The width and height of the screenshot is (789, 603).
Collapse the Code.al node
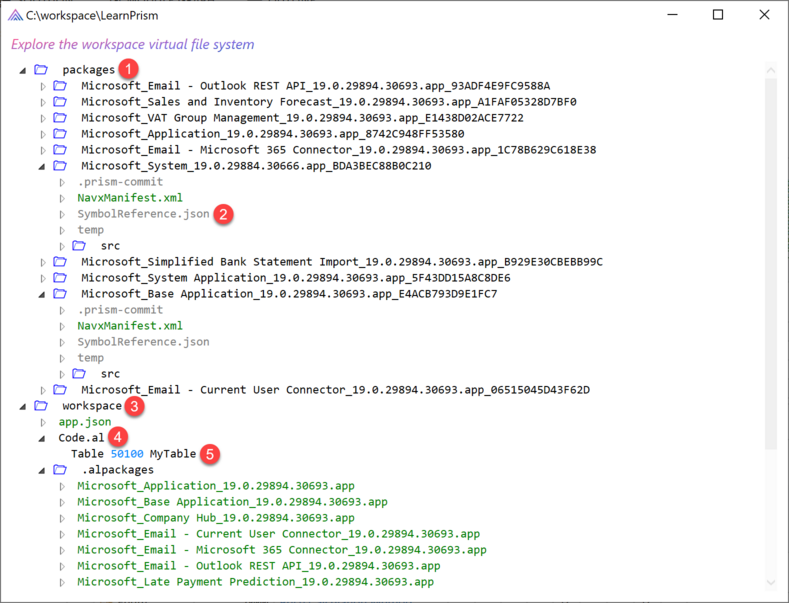click(x=42, y=438)
